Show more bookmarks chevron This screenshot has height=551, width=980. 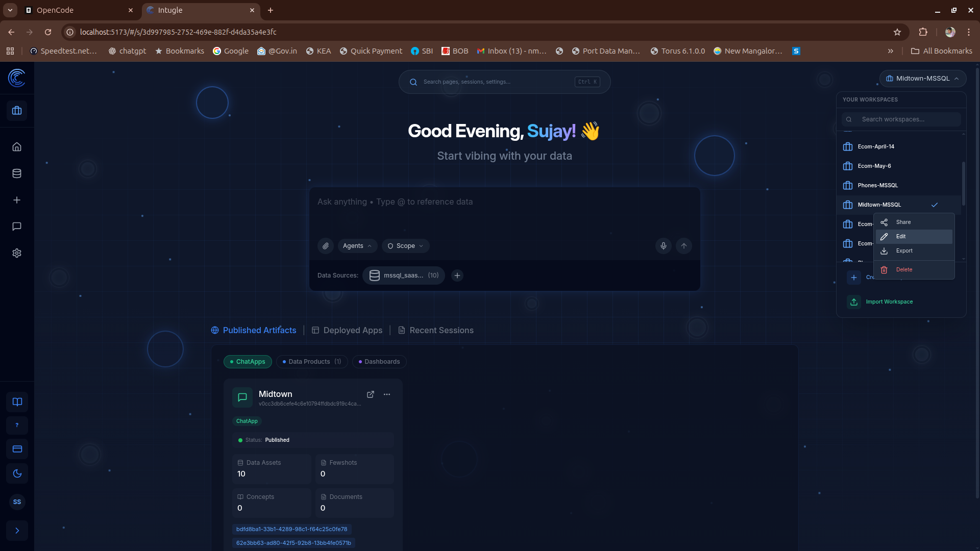pyautogui.click(x=891, y=51)
